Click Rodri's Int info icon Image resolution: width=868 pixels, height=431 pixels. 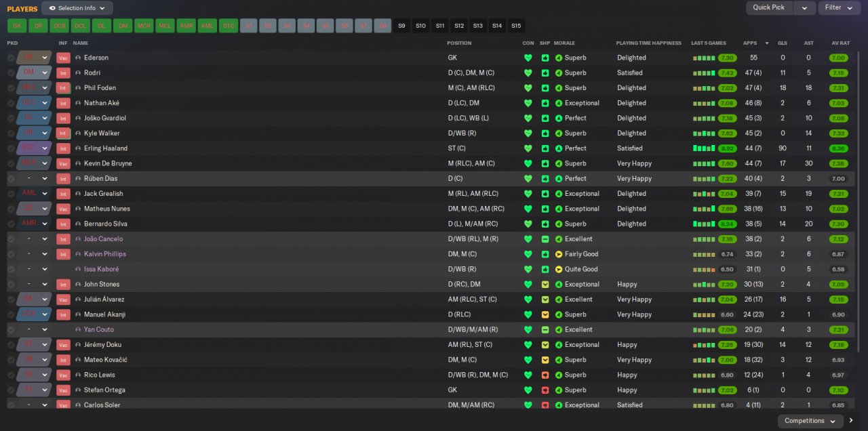63,73
